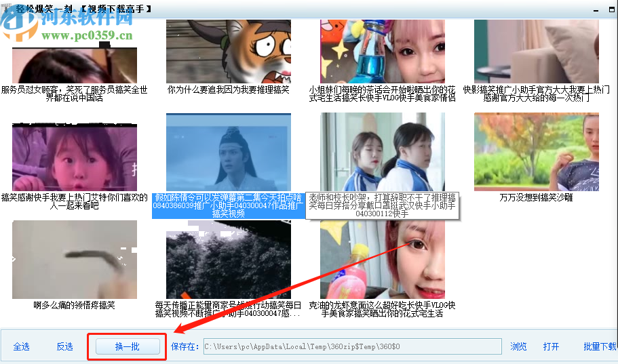The width and height of the screenshot is (618, 364).
Task: Click caption 服务员怼女顾客，笑死了
Action: click(x=75, y=94)
